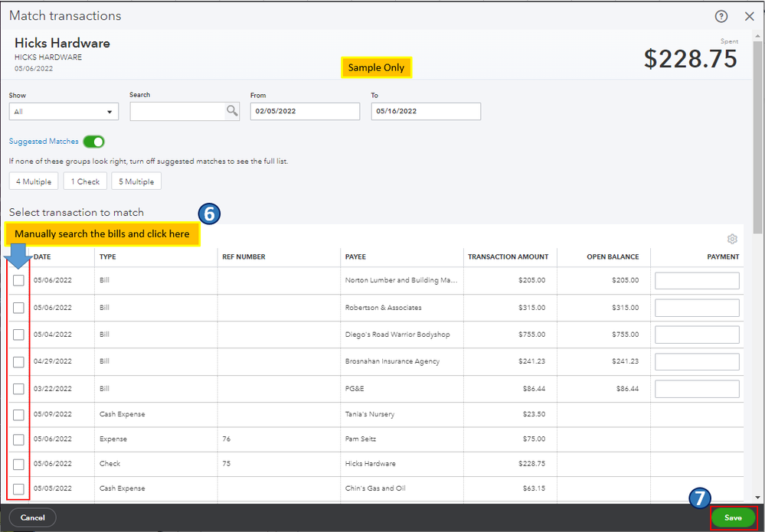This screenshot has height=532, width=765.
Task: Click the help question mark icon
Action: pos(721,16)
